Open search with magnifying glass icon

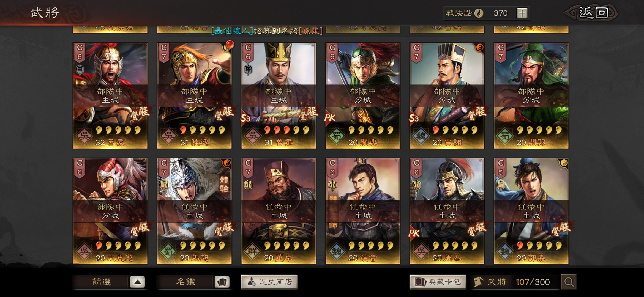569,282
